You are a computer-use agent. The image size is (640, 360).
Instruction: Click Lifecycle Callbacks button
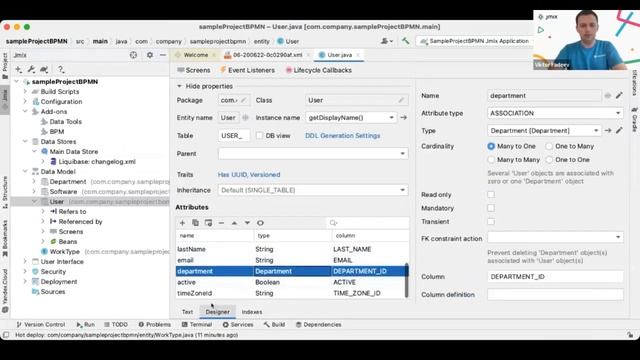(x=319, y=70)
